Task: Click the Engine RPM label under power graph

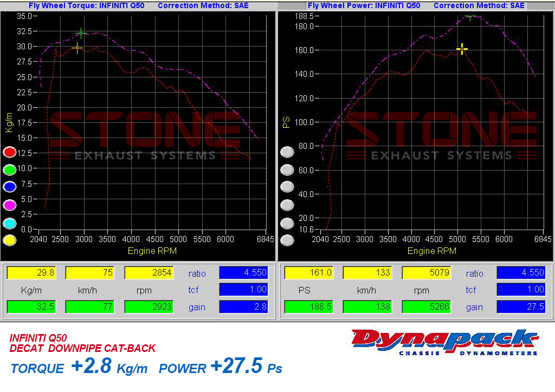Action: (x=432, y=251)
